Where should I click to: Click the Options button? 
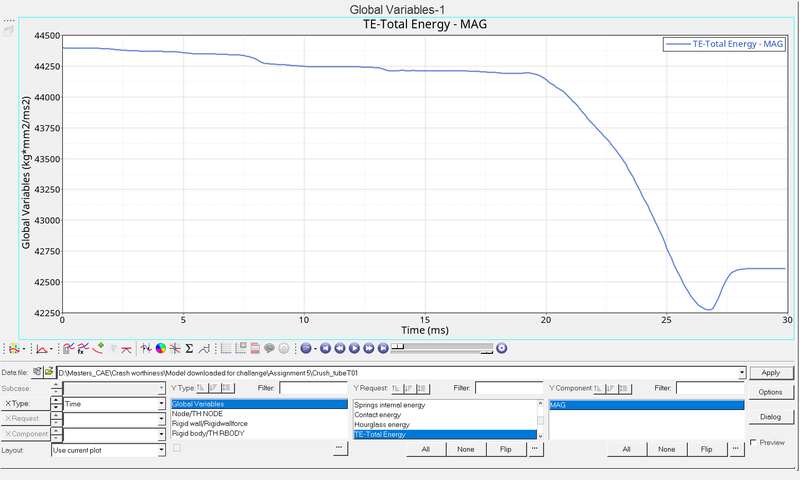tap(770, 392)
